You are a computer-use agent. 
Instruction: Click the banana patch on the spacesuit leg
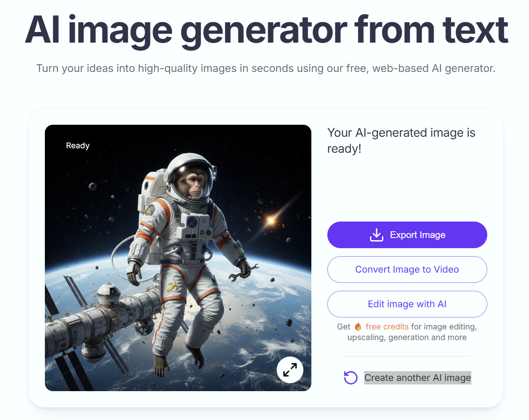(172, 285)
